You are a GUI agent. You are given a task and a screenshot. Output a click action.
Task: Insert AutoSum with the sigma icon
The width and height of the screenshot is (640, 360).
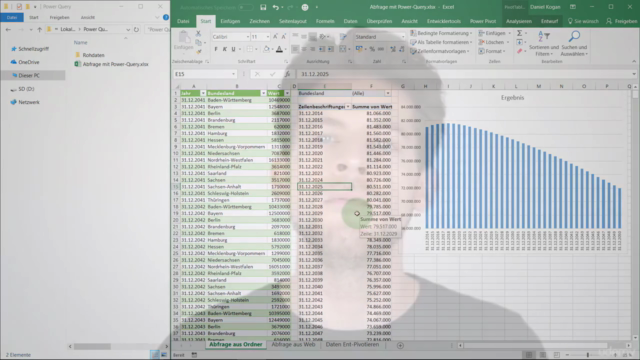(520, 33)
